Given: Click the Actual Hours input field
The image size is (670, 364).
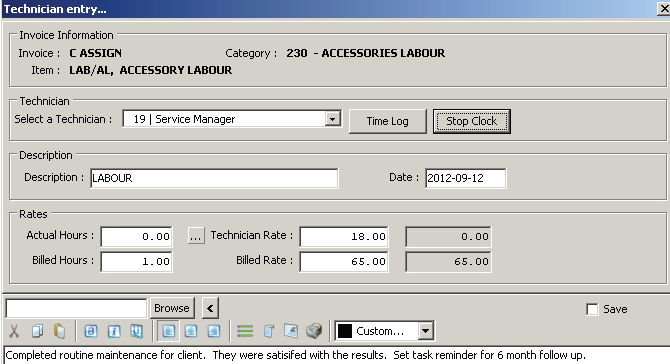Looking at the screenshot, I should click(137, 237).
